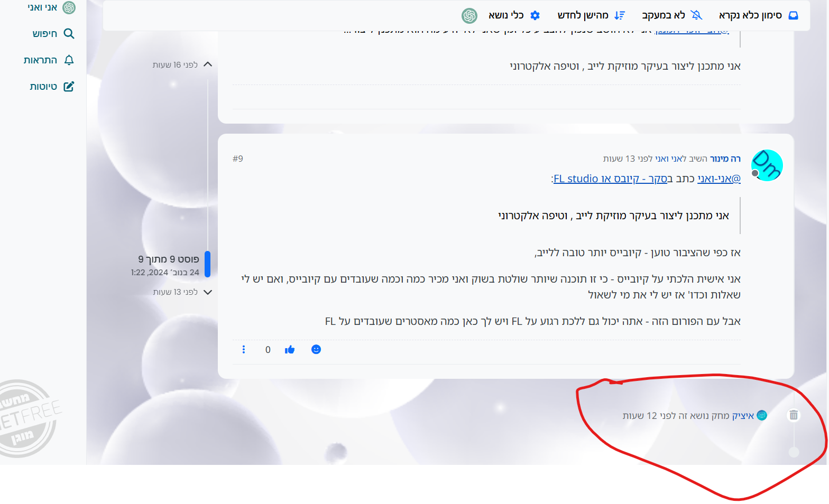This screenshot has height=504, width=829.
Task: Click post number #9 link
Action: point(238,158)
